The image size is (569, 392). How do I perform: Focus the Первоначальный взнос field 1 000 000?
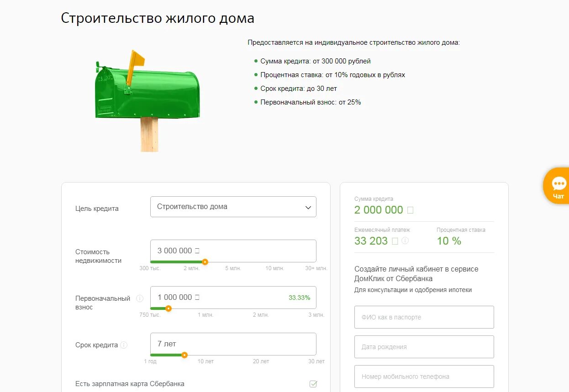point(233,297)
